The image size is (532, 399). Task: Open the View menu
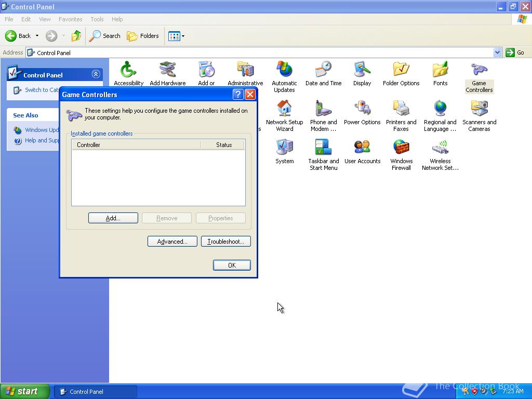pos(45,19)
